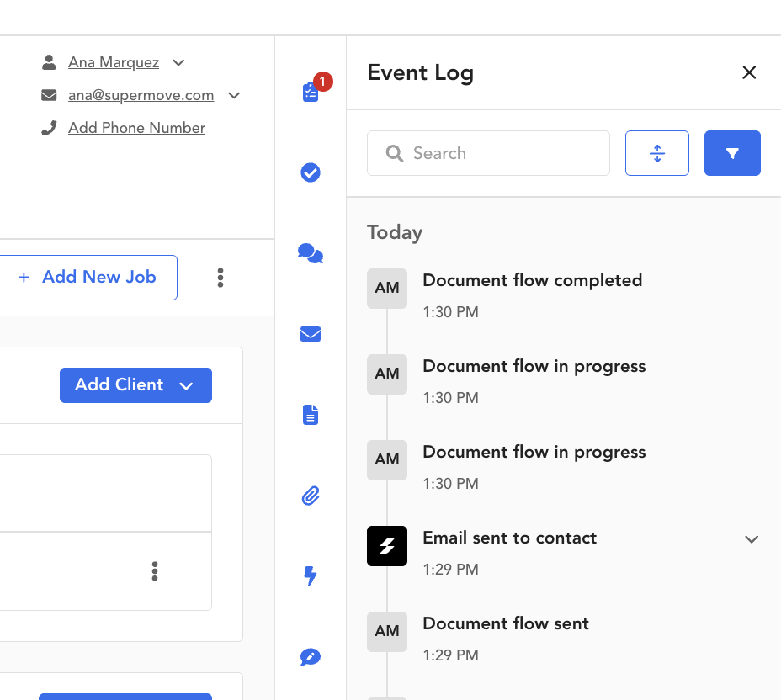
Task: Open the document page sidebar icon
Action: (311, 415)
